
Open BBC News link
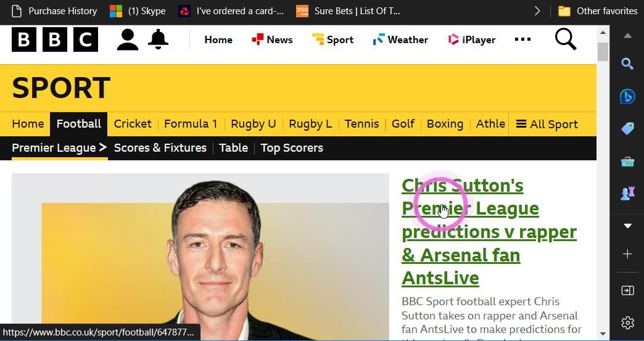272,40
